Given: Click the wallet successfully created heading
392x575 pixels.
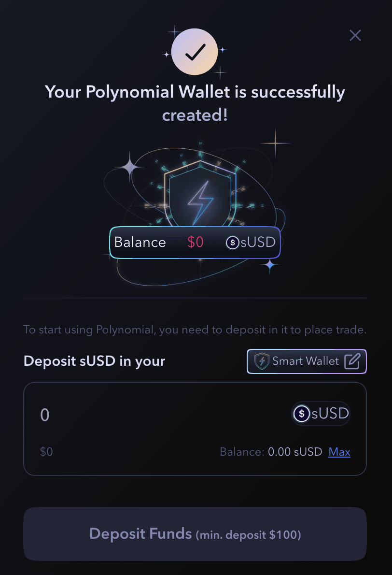Looking at the screenshot, I should (x=195, y=103).
